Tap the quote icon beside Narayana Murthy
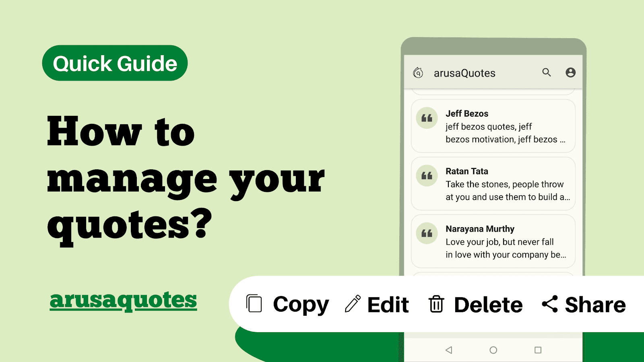This screenshot has height=362, width=644. (x=427, y=233)
